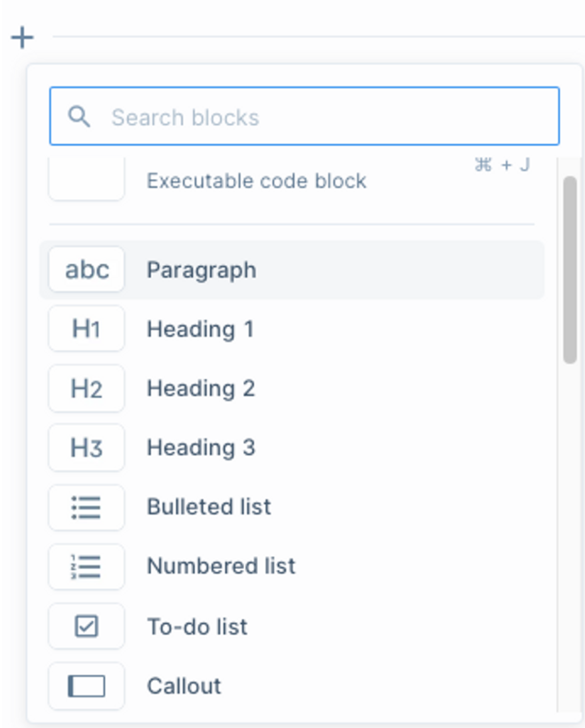
Task: Click the block list scrollbar thumb
Action: (x=569, y=269)
